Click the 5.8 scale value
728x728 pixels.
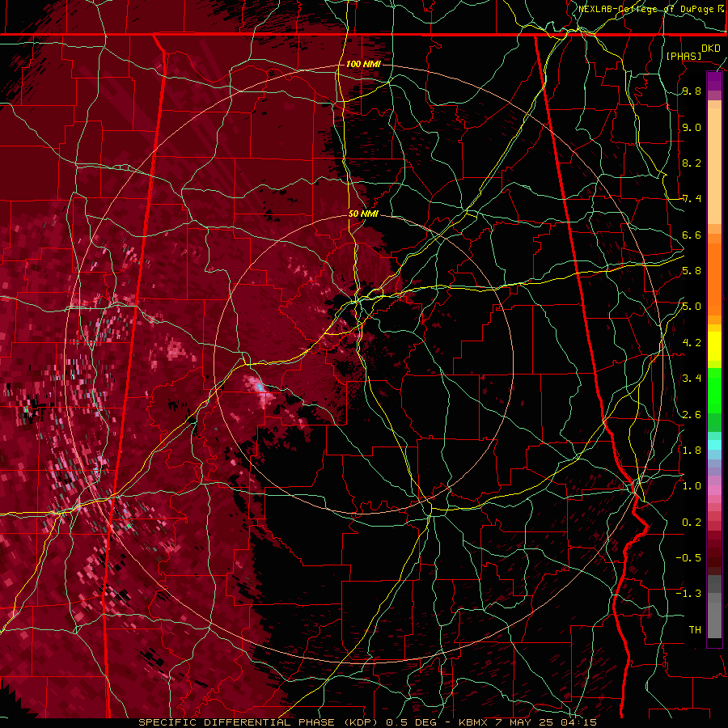pos(692,271)
